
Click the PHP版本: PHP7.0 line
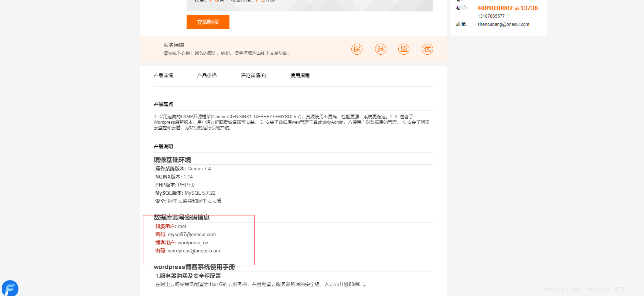point(175,185)
